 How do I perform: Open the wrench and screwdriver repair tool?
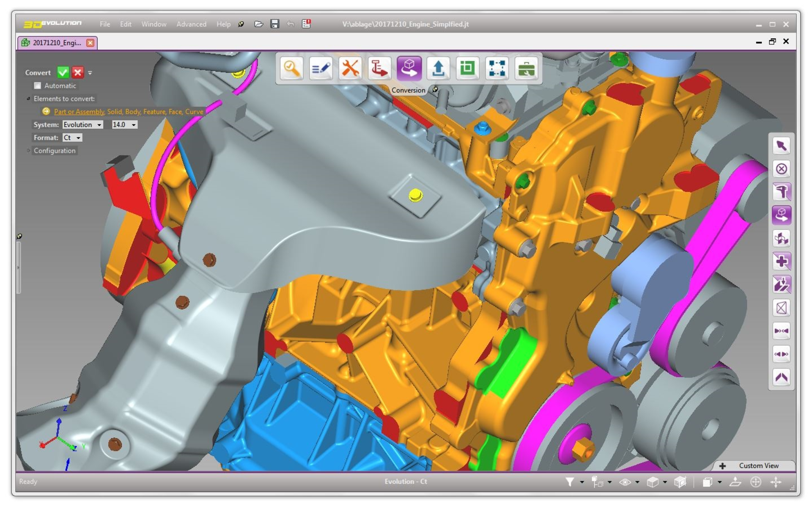click(350, 69)
